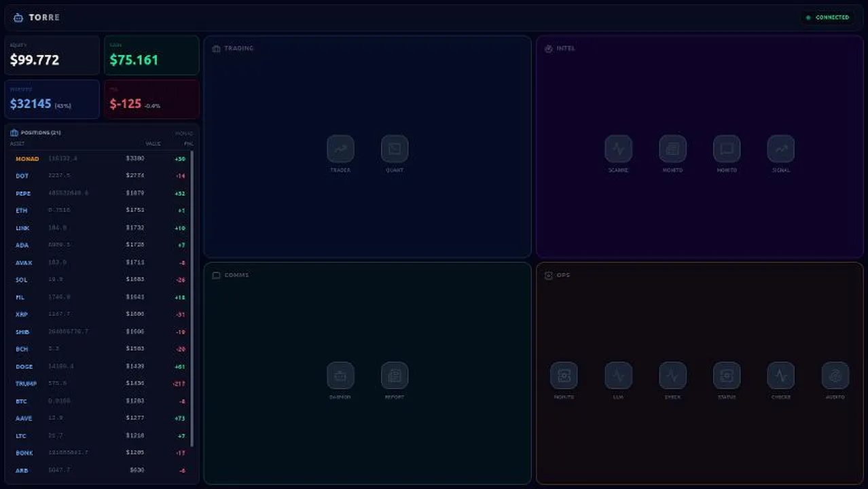Select the BONK position row
The height and width of the screenshot is (489, 868).
(x=101, y=453)
